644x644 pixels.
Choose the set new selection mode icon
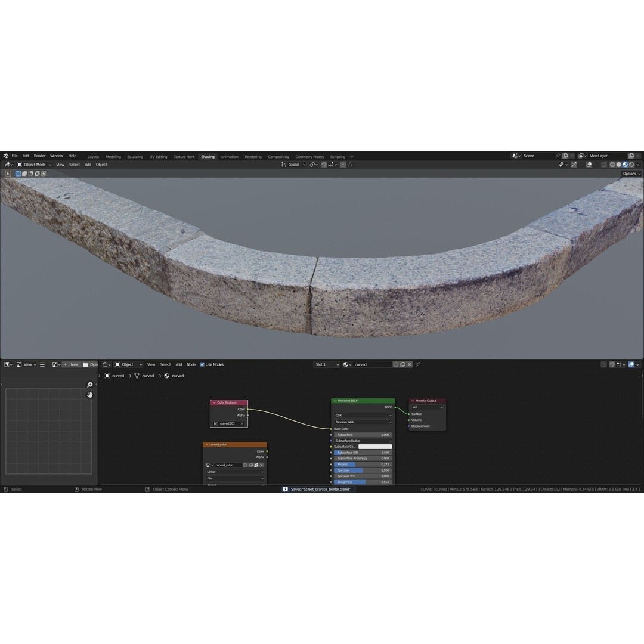coord(18,174)
